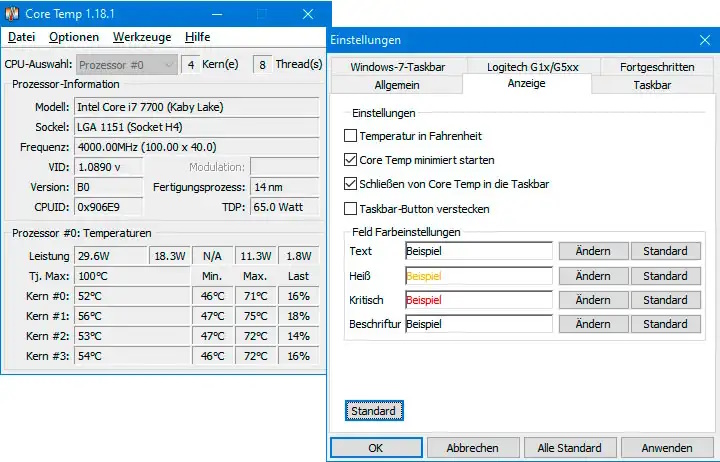Expand the CPU-Auswahl Prozessor #0 dropdown
This screenshot has height=462, width=720.
click(x=127, y=65)
